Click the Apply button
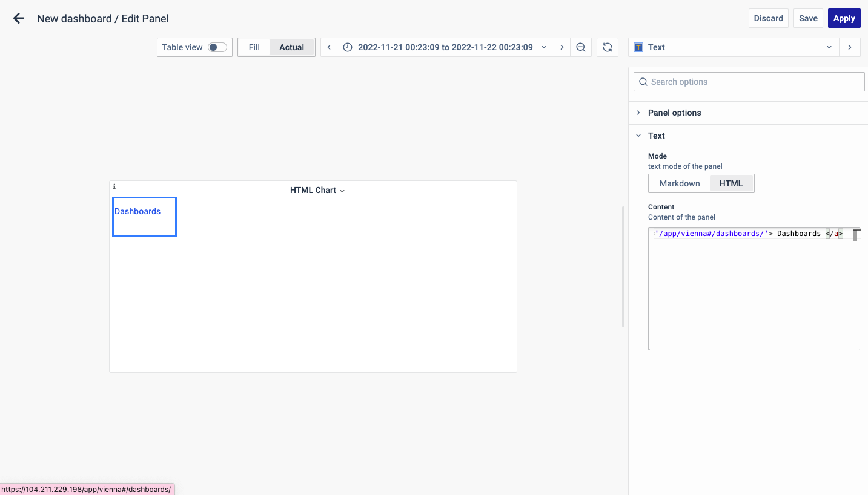This screenshot has width=868, height=495. (844, 18)
